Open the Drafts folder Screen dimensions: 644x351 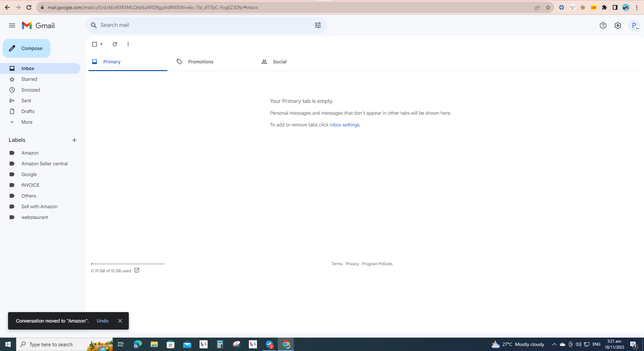[x=40, y=111]
